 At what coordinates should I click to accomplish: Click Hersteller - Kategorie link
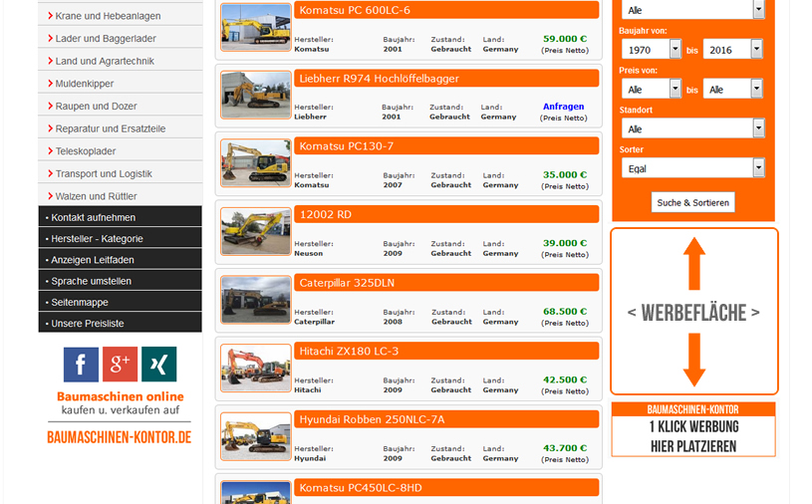click(121, 238)
